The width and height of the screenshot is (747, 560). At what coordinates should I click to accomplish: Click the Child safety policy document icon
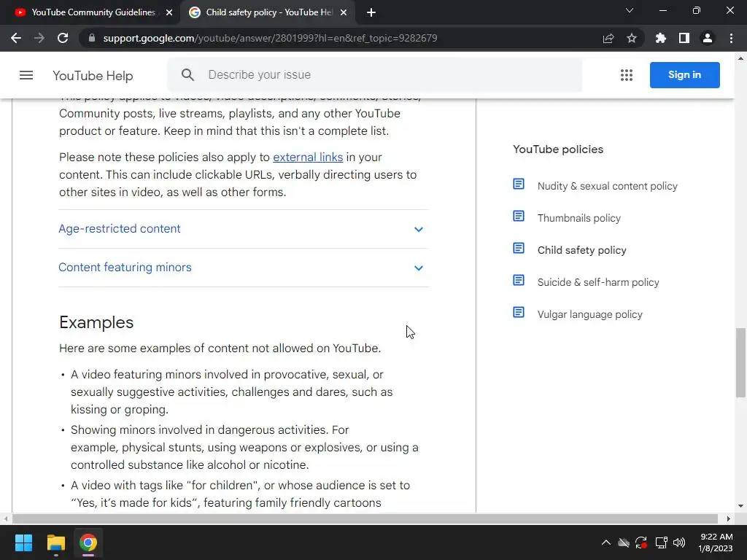coord(519,248)
